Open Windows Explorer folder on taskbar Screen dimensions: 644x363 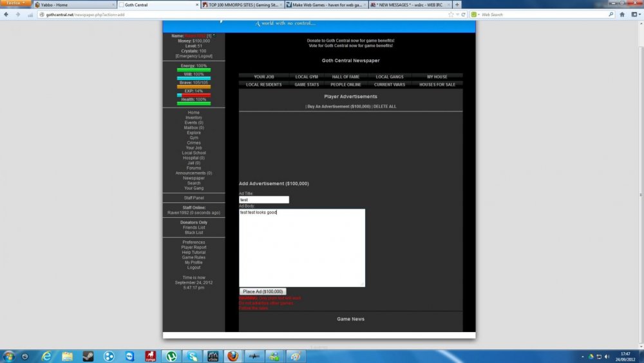click(x=67, y=356)
